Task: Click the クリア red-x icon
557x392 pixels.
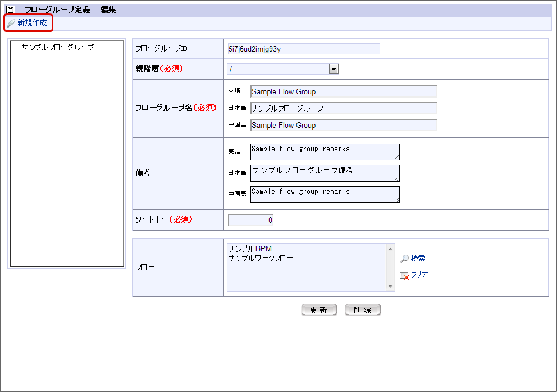Action: click(x=404, y=275)
